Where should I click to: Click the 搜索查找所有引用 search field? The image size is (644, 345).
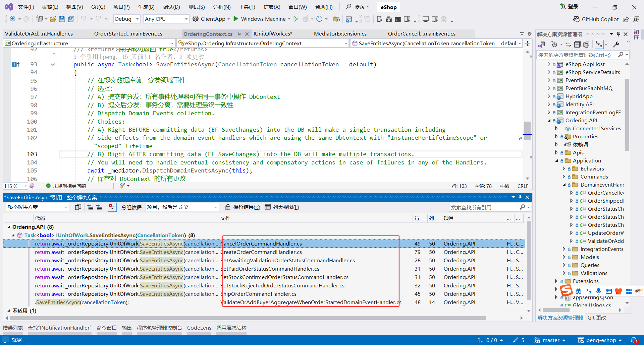485,207
